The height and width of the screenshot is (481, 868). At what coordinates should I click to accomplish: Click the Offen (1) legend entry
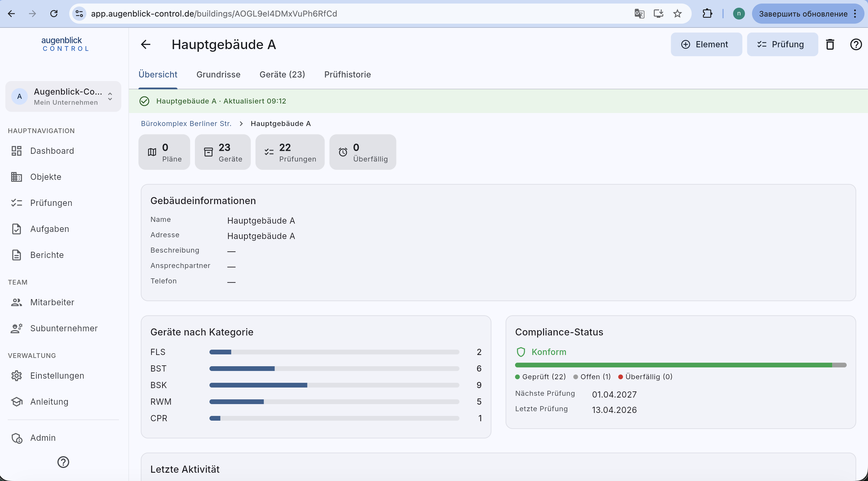pyautogui.click(x=592, y=377)
